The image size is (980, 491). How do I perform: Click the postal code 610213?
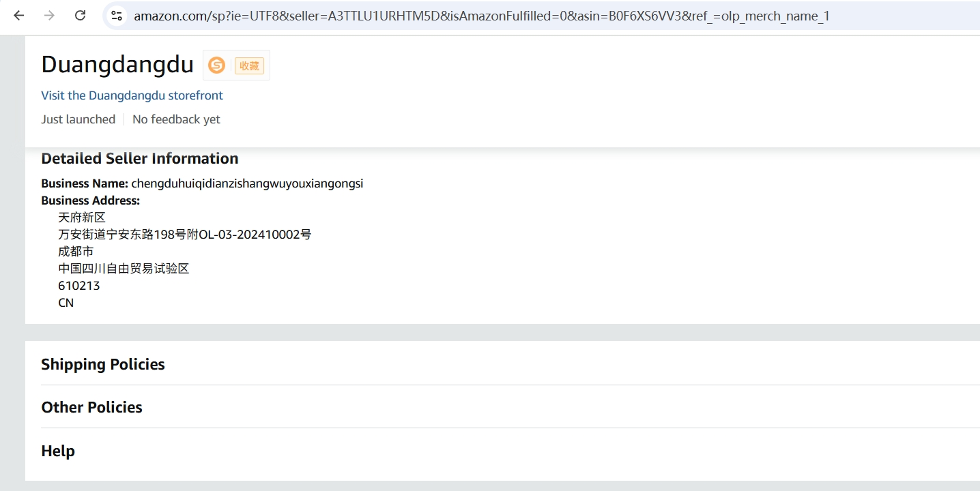pyautogui.click(x=79, y=286)
